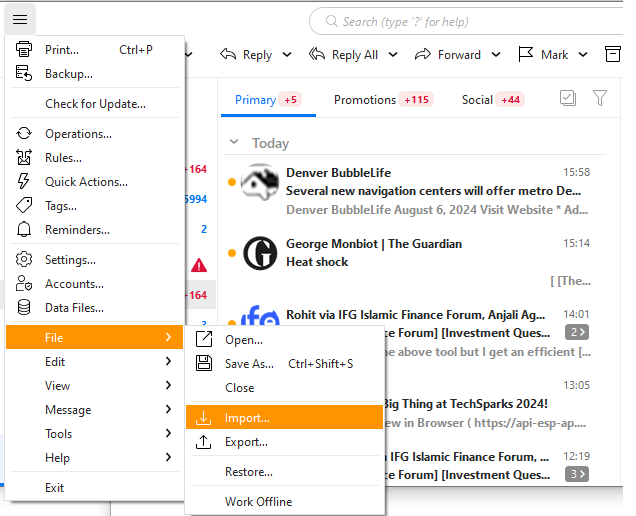Image resolution: width=636 pixels, height=516 pixels.
Task: Click the Reminders bell icon
Action: pos(25,230)
